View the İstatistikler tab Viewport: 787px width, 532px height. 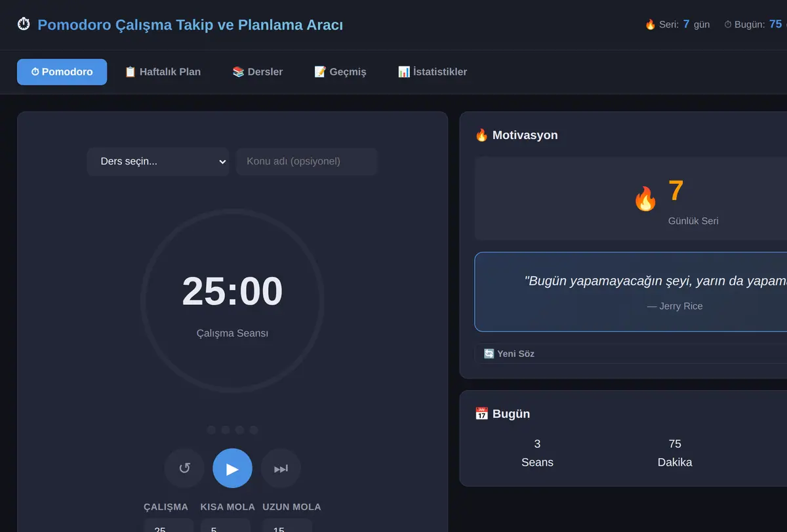point(432,72)
